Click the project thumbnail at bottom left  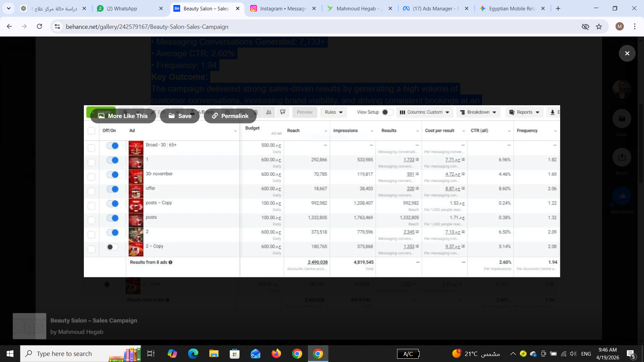(30, 326)
